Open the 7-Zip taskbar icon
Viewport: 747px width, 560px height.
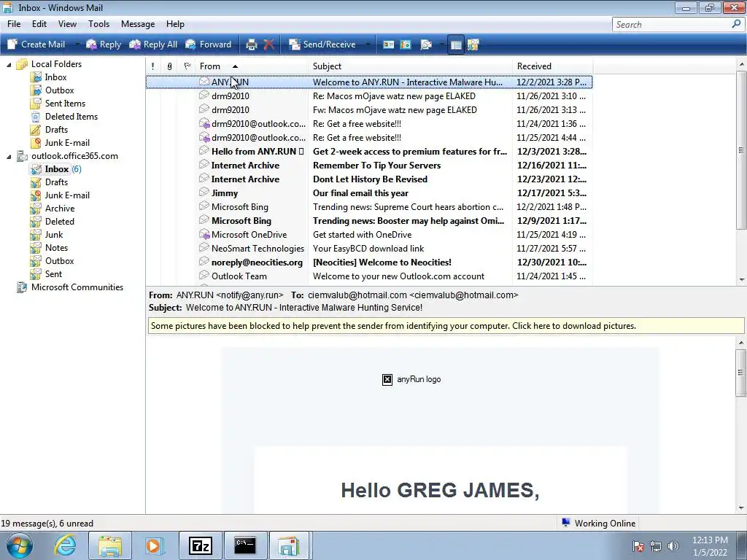pos(201,545)
